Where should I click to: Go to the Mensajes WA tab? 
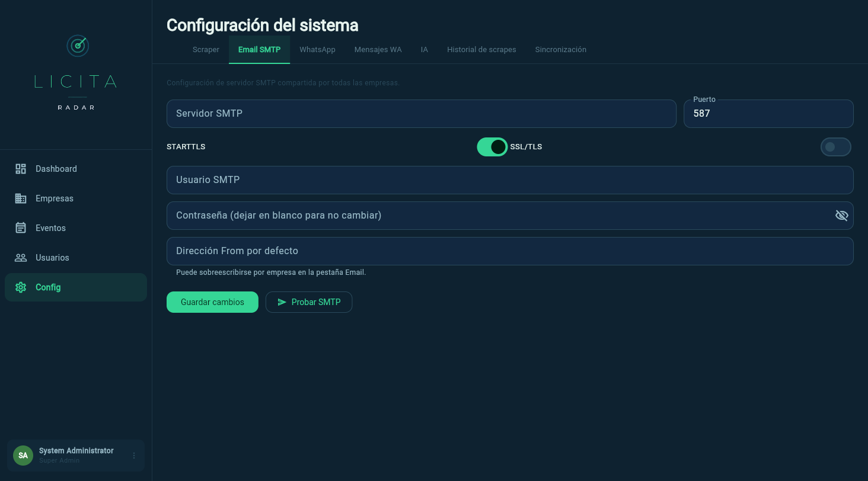click(x=378, y=50)
